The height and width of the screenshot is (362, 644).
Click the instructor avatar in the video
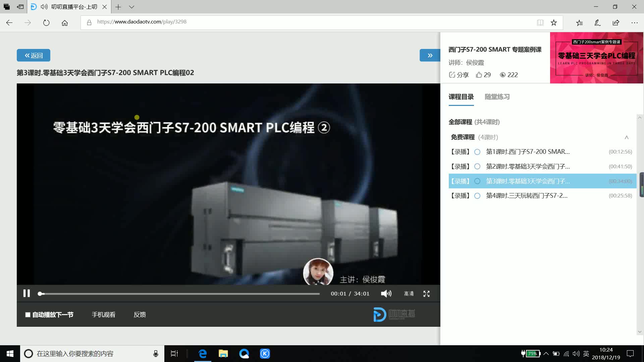click(x=318, y=271)
